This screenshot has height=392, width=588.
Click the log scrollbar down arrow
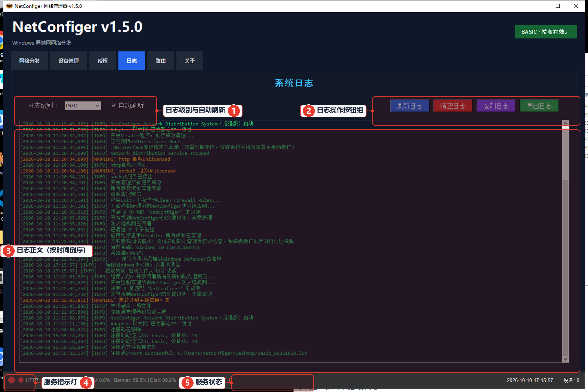click(565, 359)
